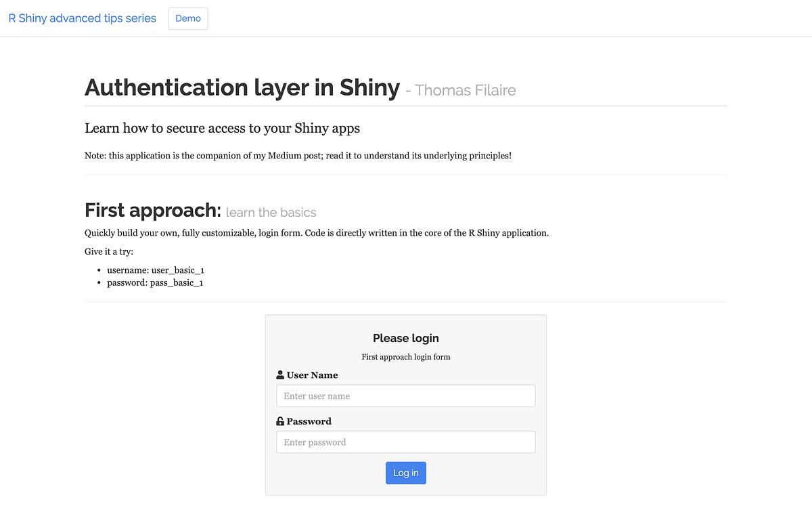Select the Demo navigation tab
The width and height of the screenshot is (812, 508).
click(x=187, y=18)
